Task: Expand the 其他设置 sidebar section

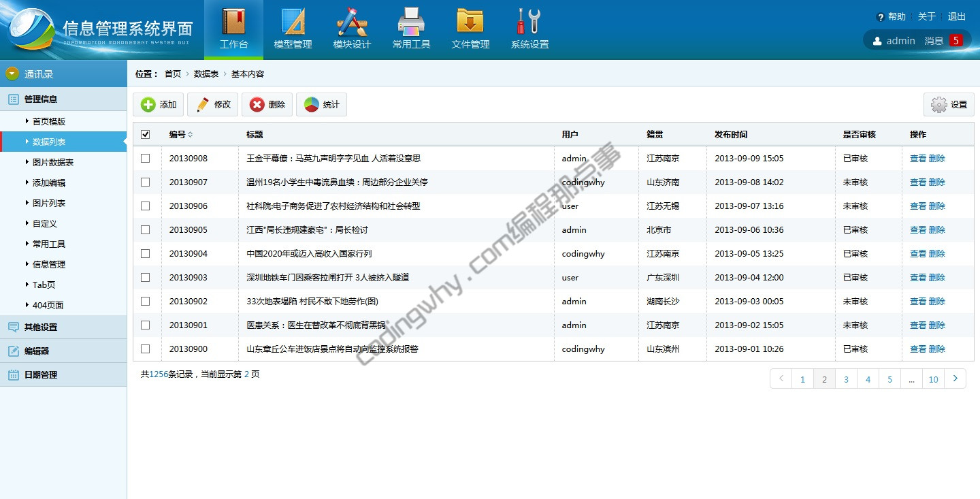Action: (x=41, y=327)
